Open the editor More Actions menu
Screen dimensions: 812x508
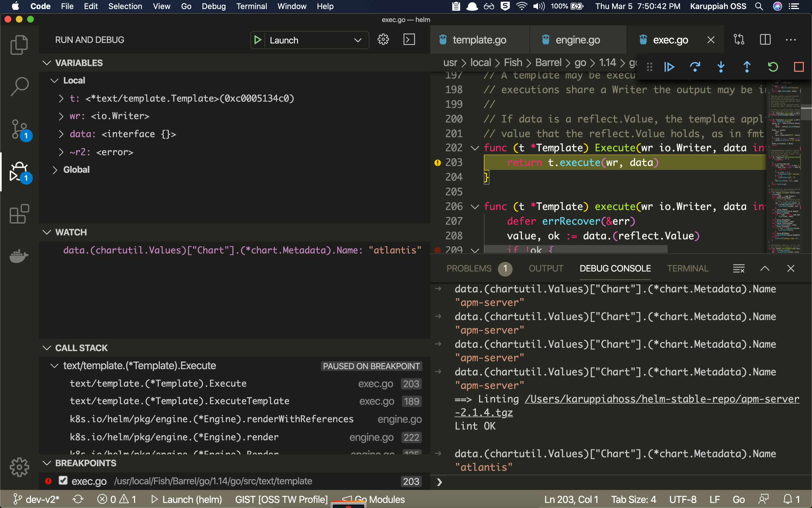coord(791,40)
